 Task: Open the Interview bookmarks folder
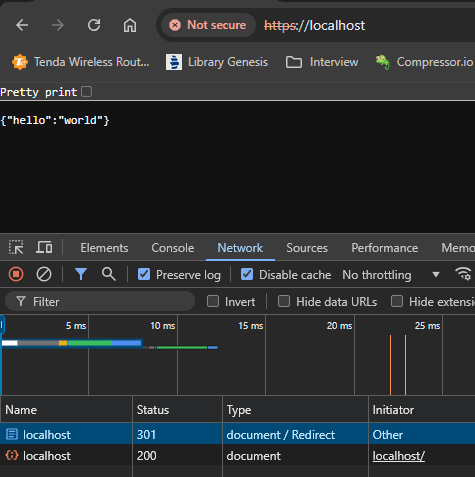click(322, 62)
